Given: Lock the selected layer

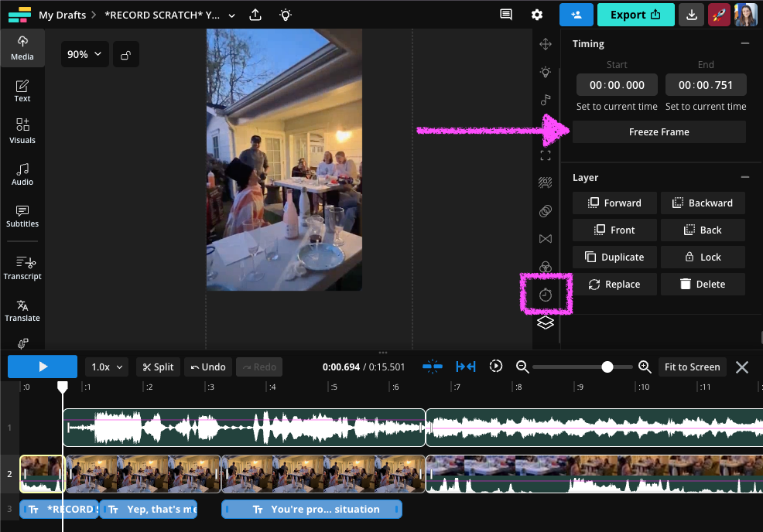Looking at the screenshot, I should (703, 257).
